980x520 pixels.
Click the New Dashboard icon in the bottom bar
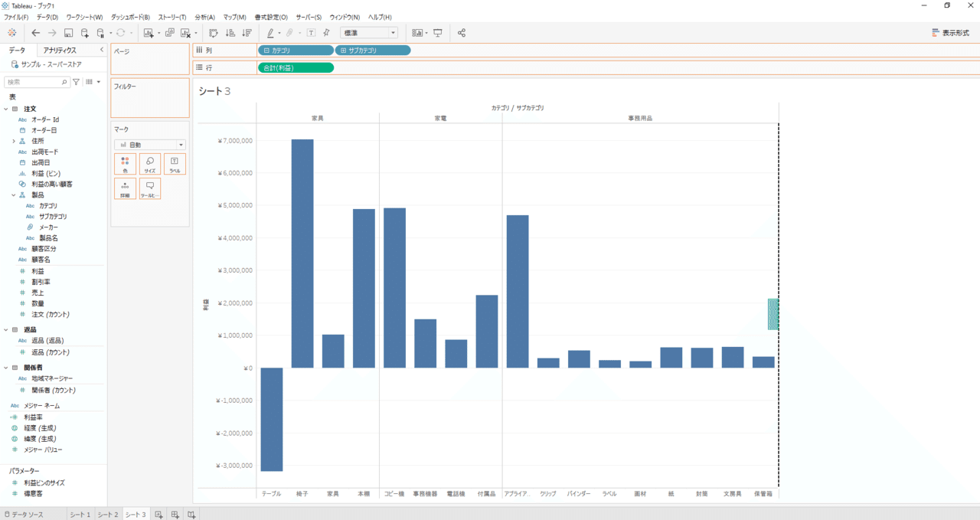tap(175, 515)
